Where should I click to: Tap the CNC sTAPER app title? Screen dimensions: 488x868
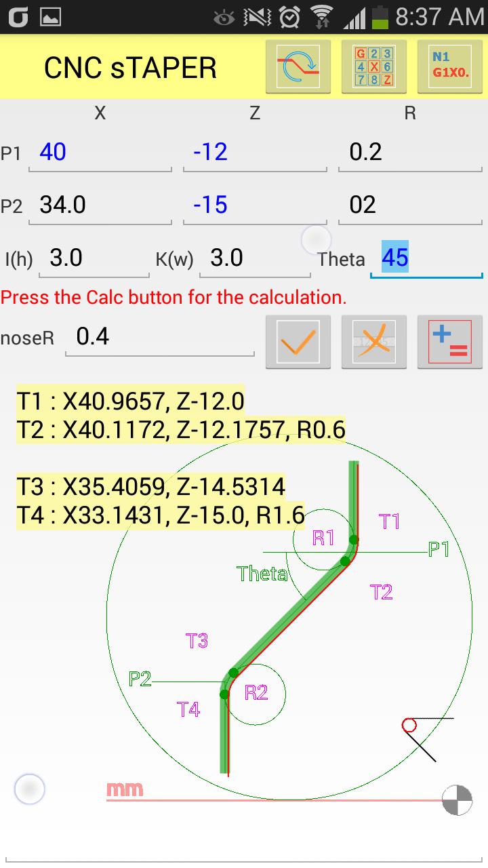(130, 68)
